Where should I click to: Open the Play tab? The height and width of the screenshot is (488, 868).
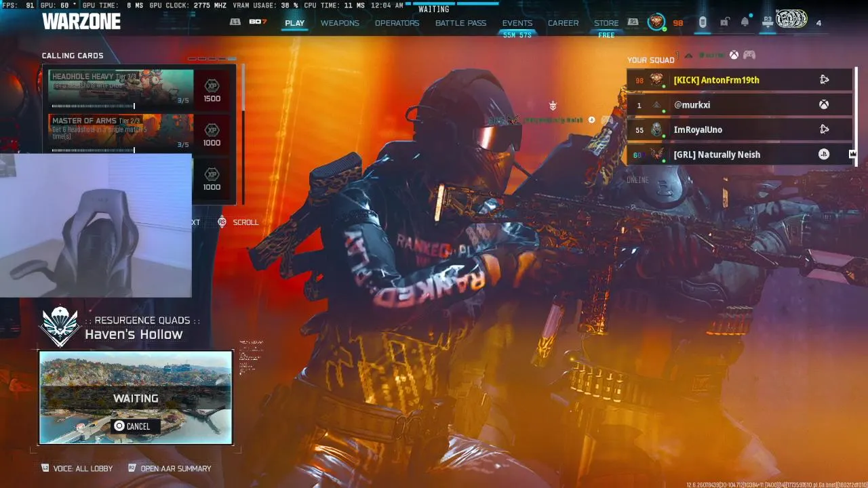[294, 23]
